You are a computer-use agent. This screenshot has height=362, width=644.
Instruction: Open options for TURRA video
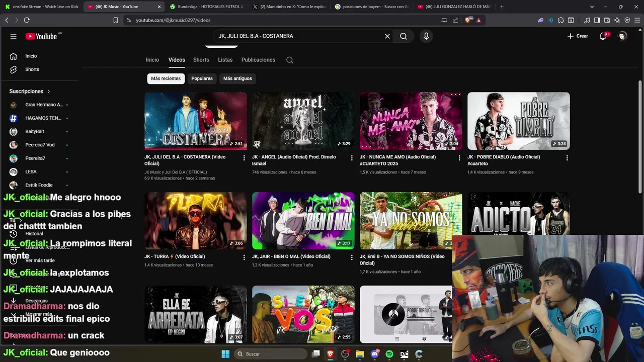coord(244,257)
